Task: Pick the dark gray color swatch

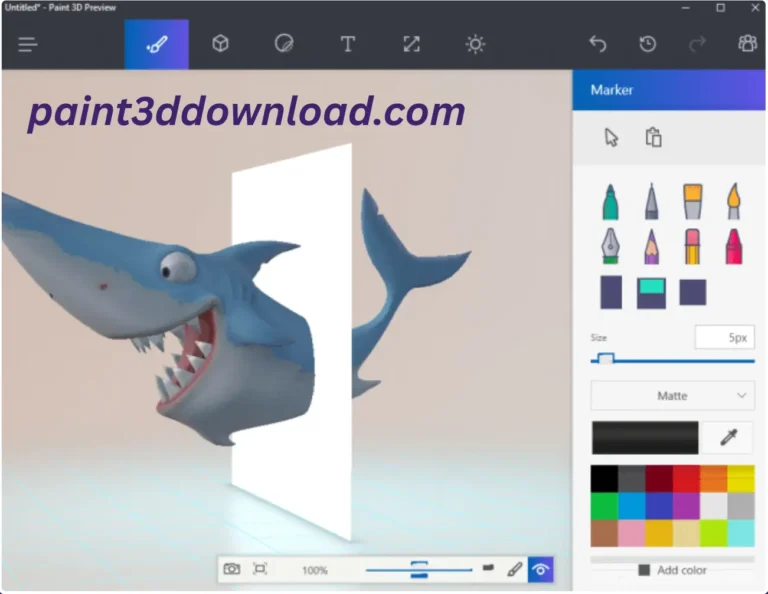Action: pyautogui.click(x=632, y=479)
